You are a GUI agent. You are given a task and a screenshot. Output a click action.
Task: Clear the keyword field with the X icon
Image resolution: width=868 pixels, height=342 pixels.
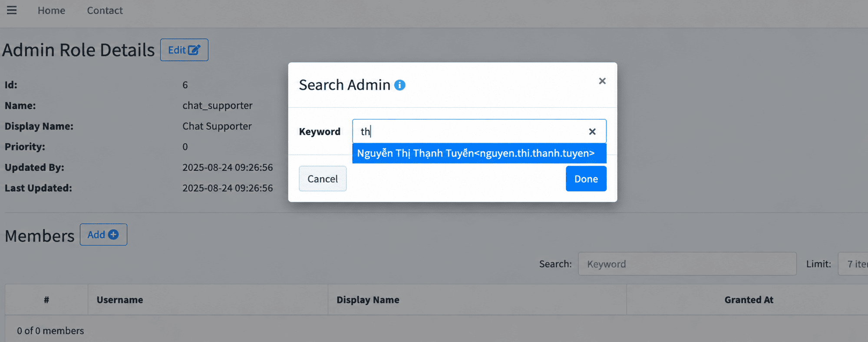coord(592,131)
